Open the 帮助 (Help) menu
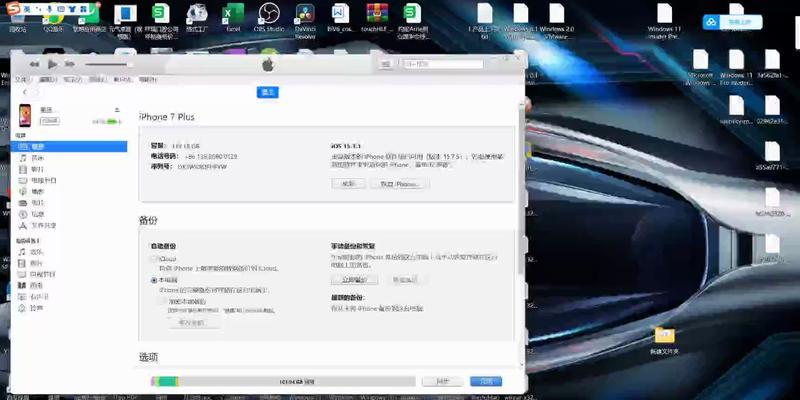This screenshot has height=400, width=800. [x=148, y=80]
